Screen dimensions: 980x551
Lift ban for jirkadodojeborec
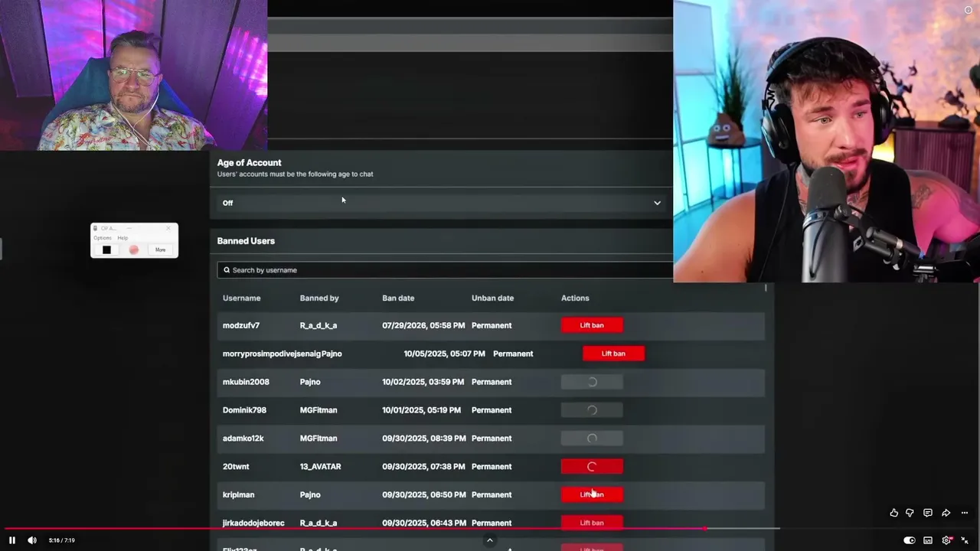point(592,523)
